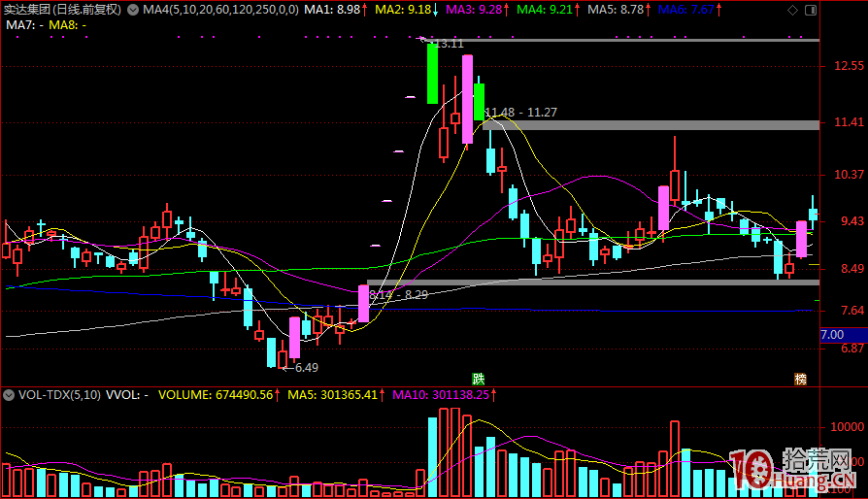Open the indicator dropdown beside 实达集团 title
This screenshot has width=868, height=499.
tap(133, 10)
